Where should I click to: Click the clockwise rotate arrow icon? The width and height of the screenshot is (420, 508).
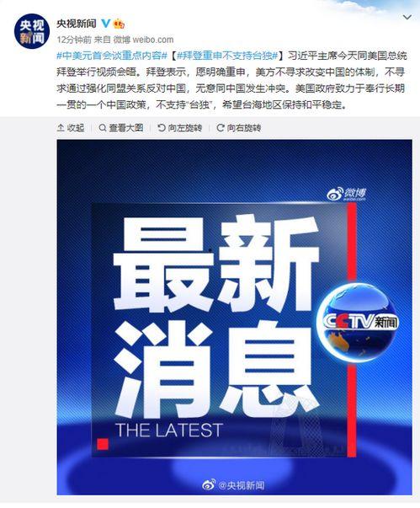[221, 128]
